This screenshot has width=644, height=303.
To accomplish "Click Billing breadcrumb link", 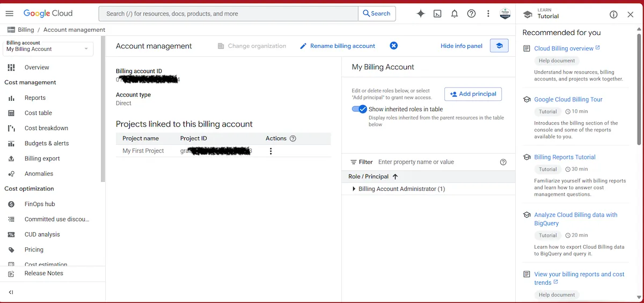I will click(x=26, y=30).
